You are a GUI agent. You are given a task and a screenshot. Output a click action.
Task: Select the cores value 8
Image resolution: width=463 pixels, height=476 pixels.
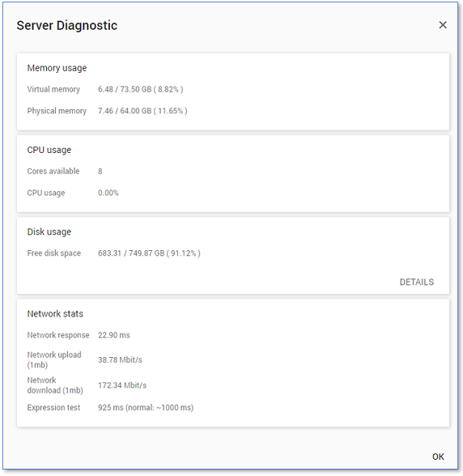100,172
